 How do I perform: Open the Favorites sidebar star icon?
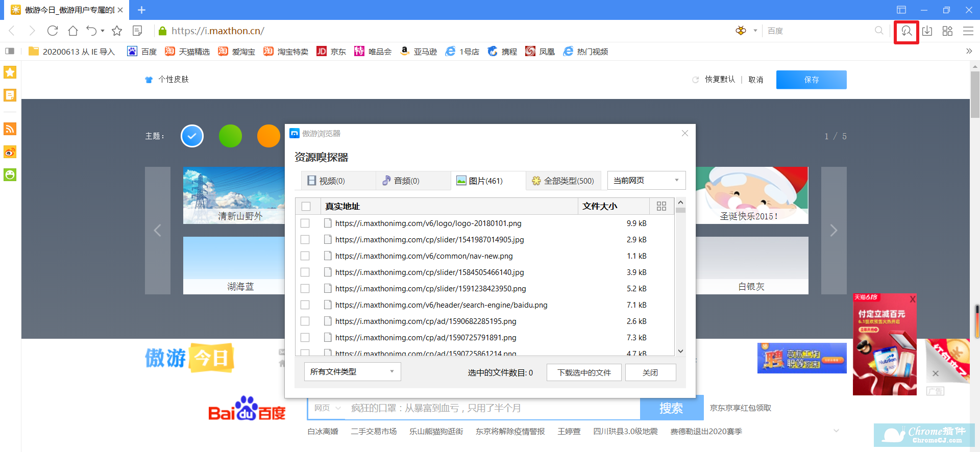click(x=10, y=72)
